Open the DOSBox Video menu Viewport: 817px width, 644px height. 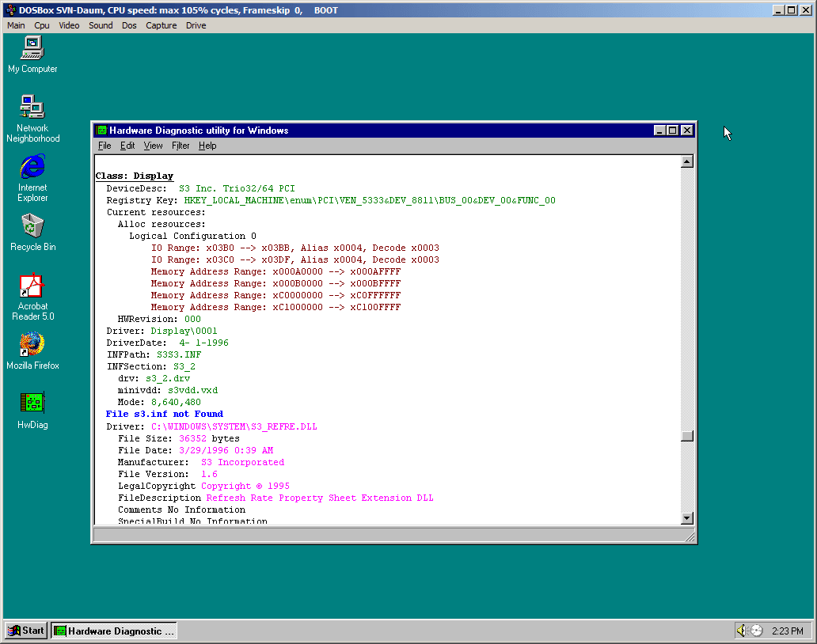tap(69, 25)
